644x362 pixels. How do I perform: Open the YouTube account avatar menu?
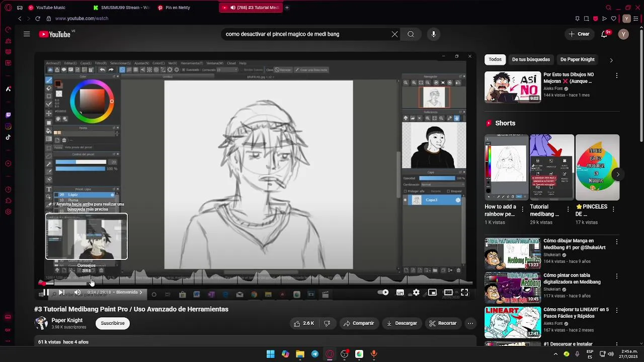coord(623,34)
